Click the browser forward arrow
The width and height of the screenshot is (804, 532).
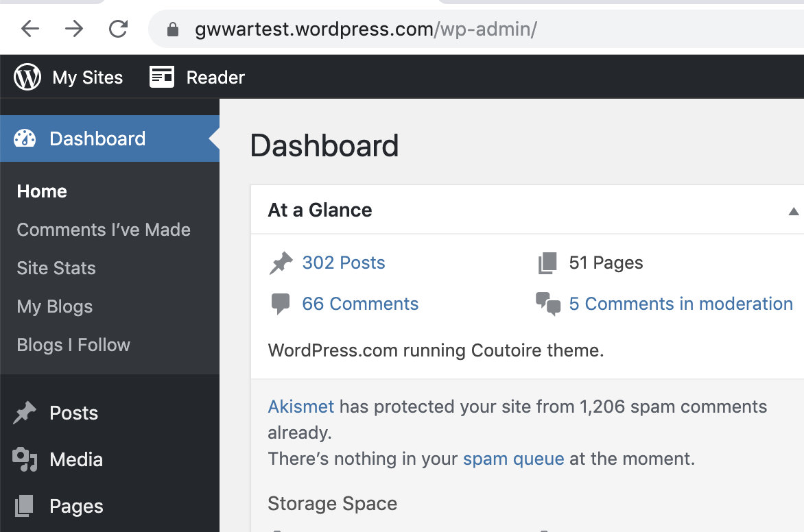point(74,29)
